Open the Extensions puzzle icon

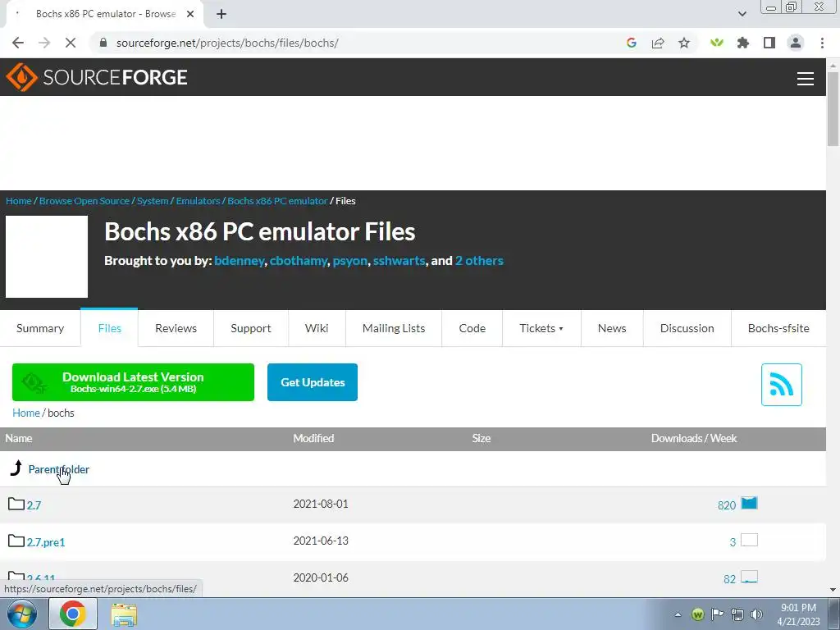[x=743, y=43]
